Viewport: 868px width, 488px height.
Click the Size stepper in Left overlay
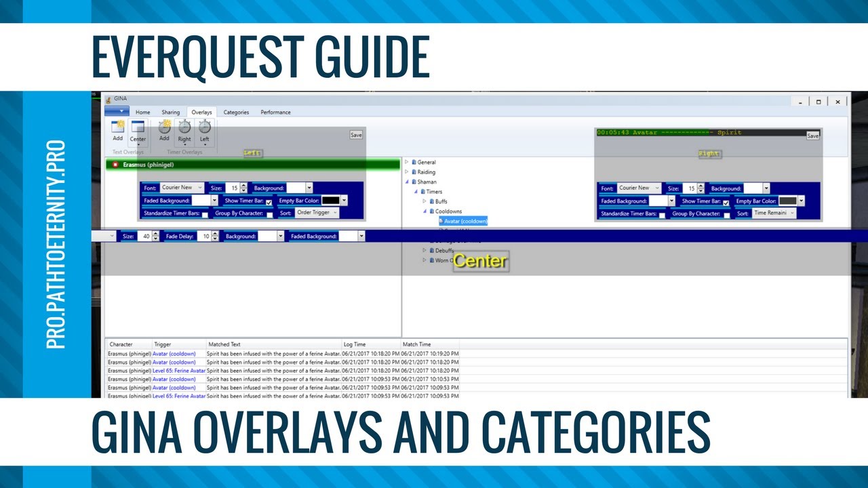(x=244, y=188)
